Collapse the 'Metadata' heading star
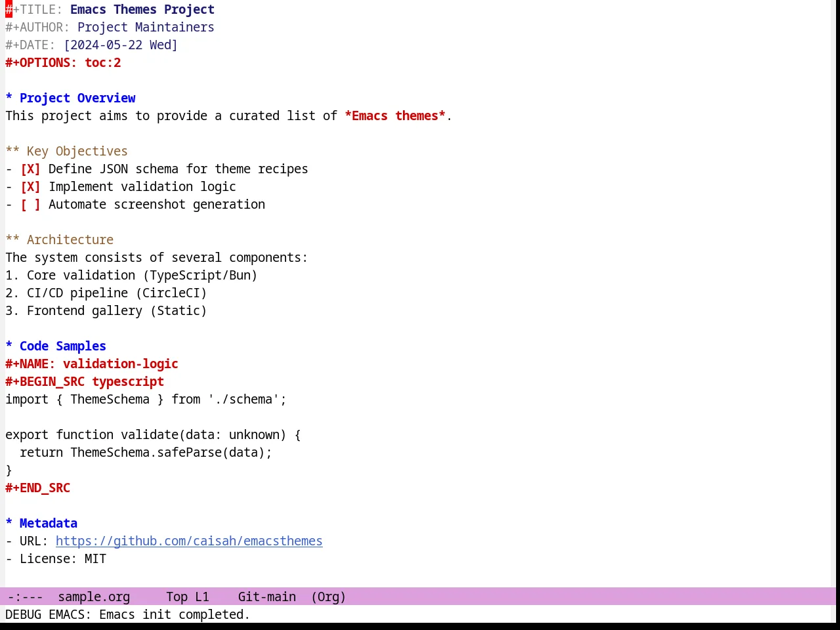Viewport: 840px width, 630px height. click(9, 524)
